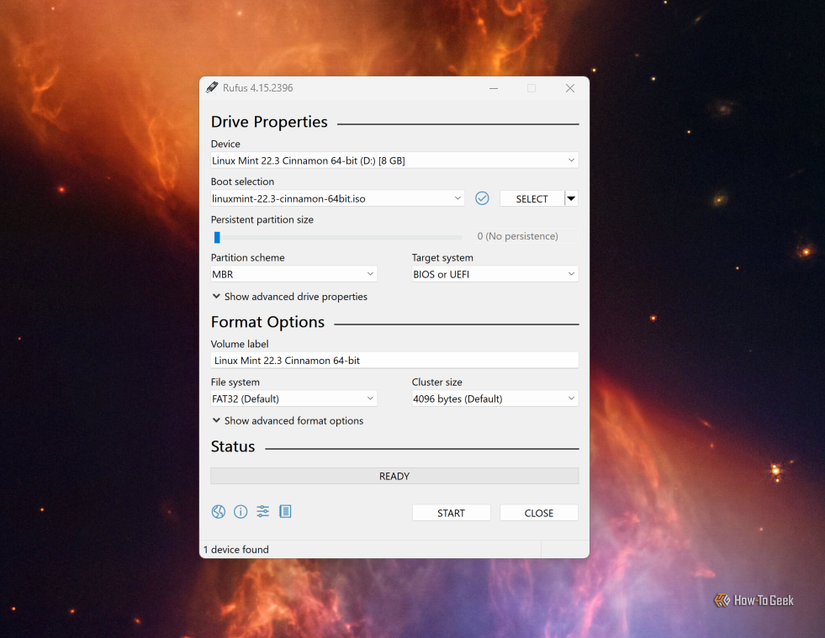The height and width of the screenshot is (638, 825).
Task: Click the persistent partition size slider handle
Action: 217,237
